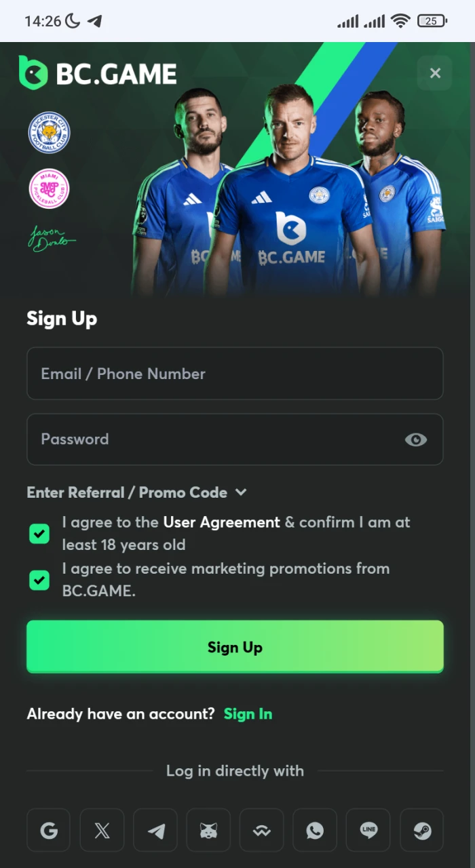This screenshot has width=475, height=868.
Task: Log in with LINE icon
Action: tap(368, 830)
